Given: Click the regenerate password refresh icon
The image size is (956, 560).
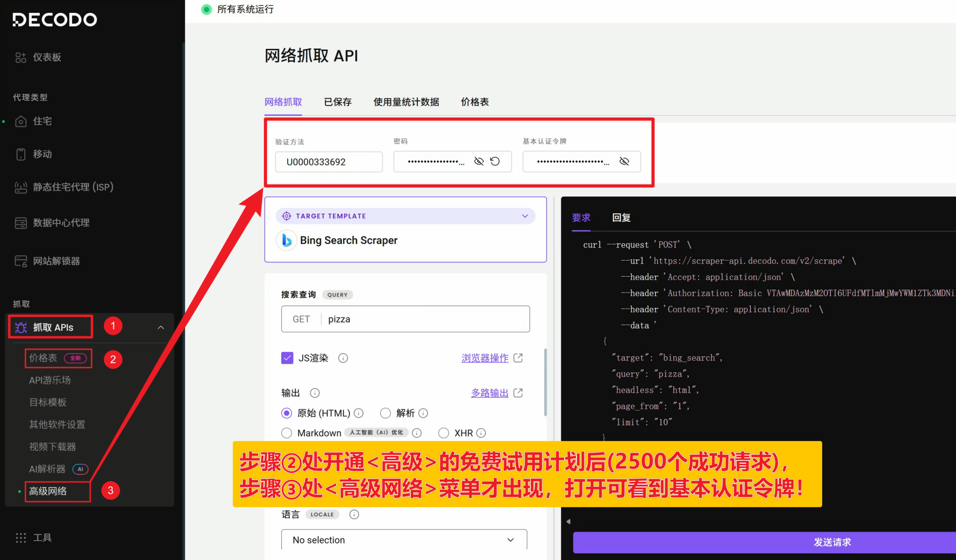Looking at the screenshot, I should 495,162.
